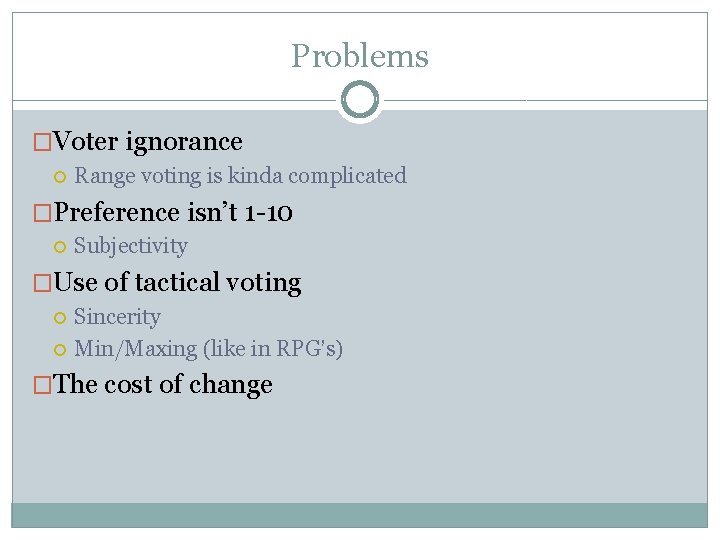This screenshot has width=720, height=540.
Task: Select the slide title Problems
Action: click(x=360, y=56)
